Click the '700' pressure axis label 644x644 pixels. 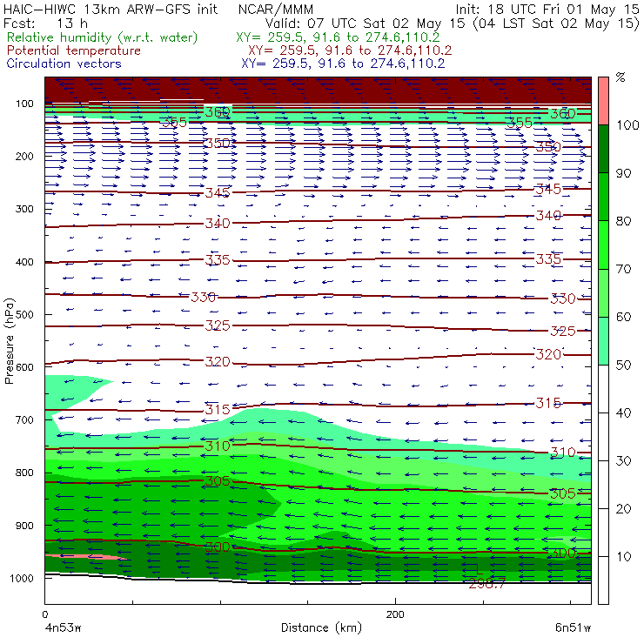[24, 419]
